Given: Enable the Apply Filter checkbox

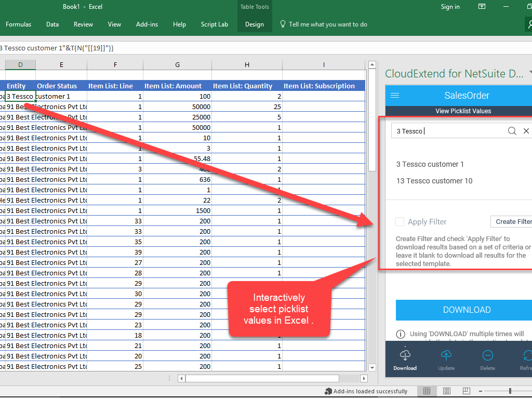Looking at the screenshot, I should pos(400,221).
